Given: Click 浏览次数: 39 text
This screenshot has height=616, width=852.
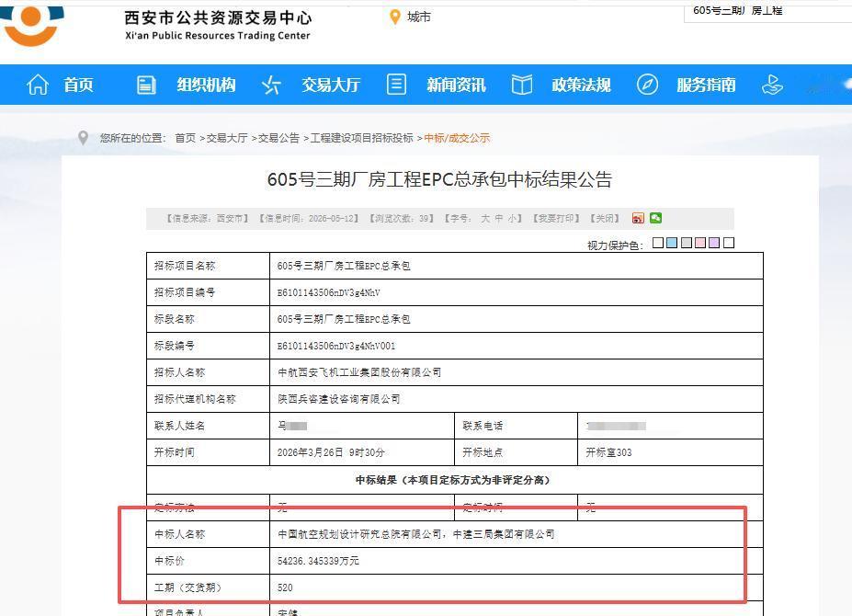Looking at the screenshot, I should (x=402, y=219).
